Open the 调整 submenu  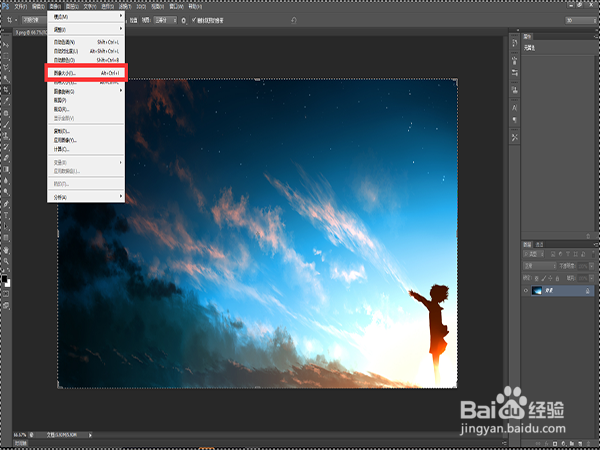pos(86,29)
